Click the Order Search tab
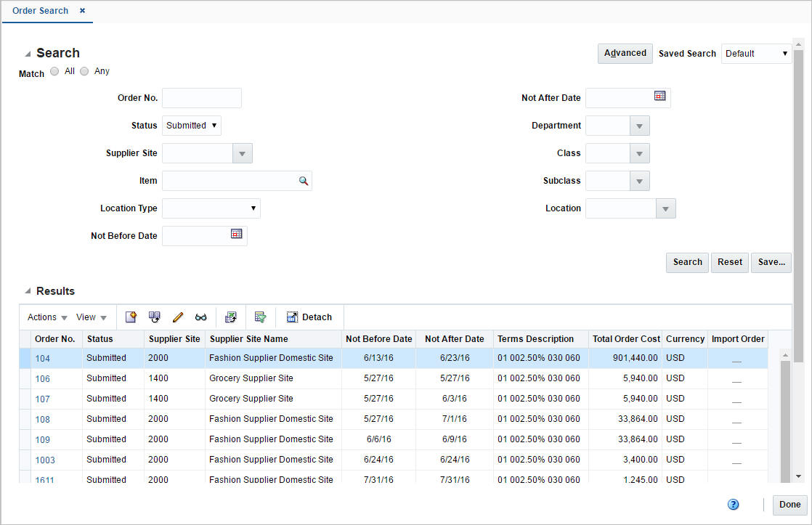 tap(40, 11)
